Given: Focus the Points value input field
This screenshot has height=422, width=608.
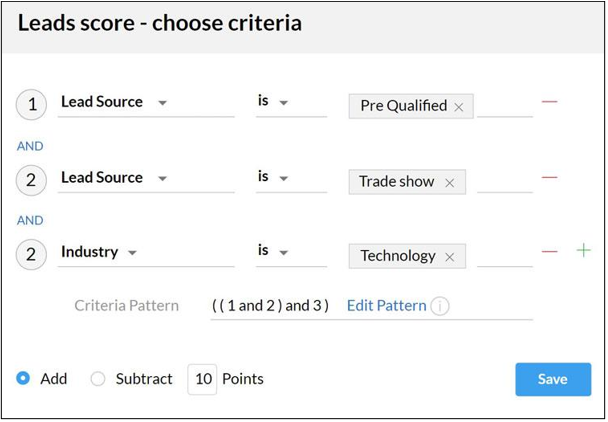Looking at the screenshot, I should click(202, 379).
